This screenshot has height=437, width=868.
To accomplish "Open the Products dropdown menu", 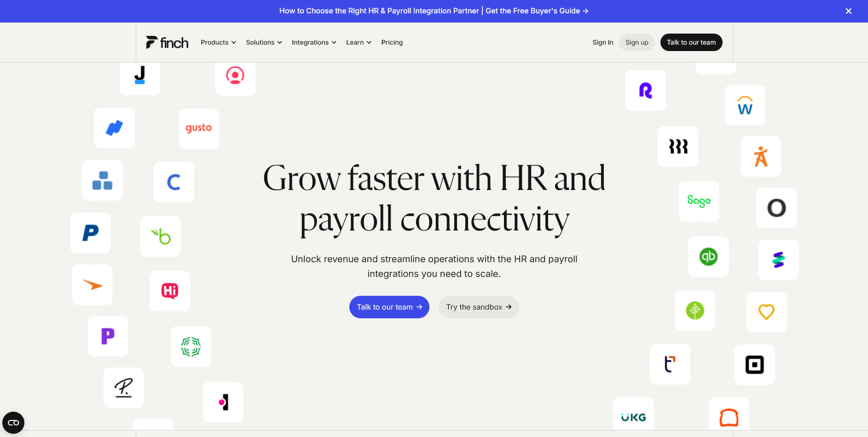I will pyautogui.click(x=218, y=42).
